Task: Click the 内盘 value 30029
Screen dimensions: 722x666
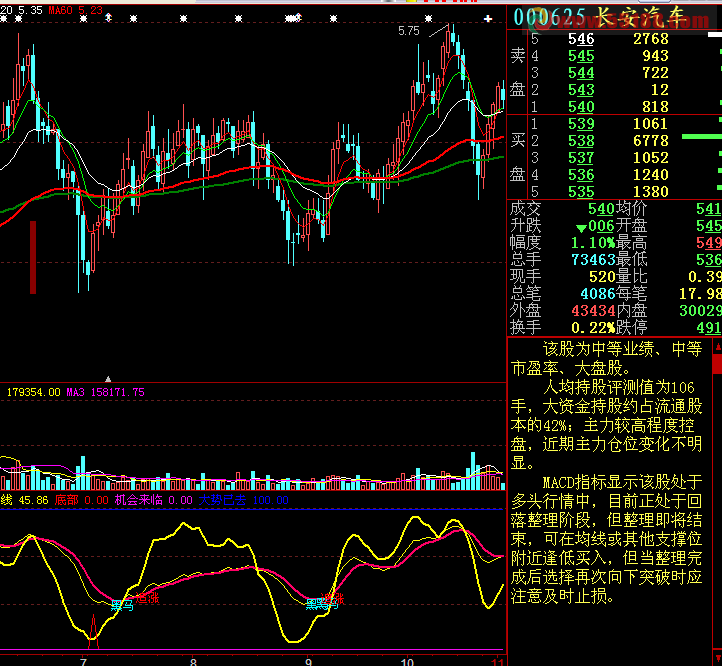Action: point(700,311)
